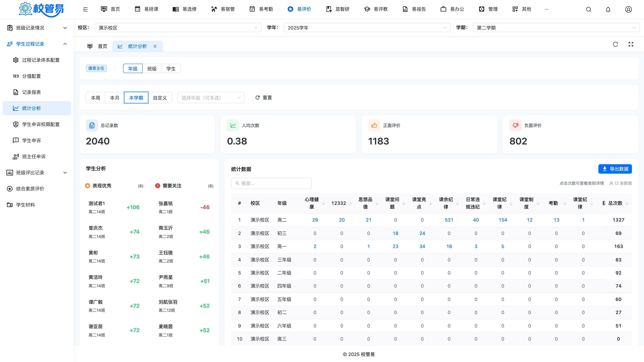644x362 pixels.
Task: Open the 选择年级 multi-select dropdown
Action: pyautogui.click(x=211, y=98)
